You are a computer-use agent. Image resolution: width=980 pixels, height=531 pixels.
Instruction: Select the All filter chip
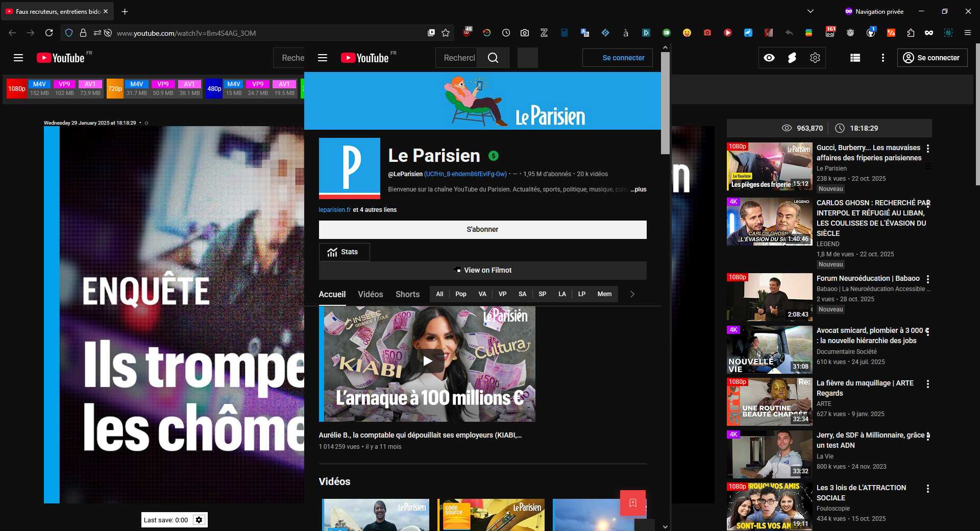tap(439, 294)
